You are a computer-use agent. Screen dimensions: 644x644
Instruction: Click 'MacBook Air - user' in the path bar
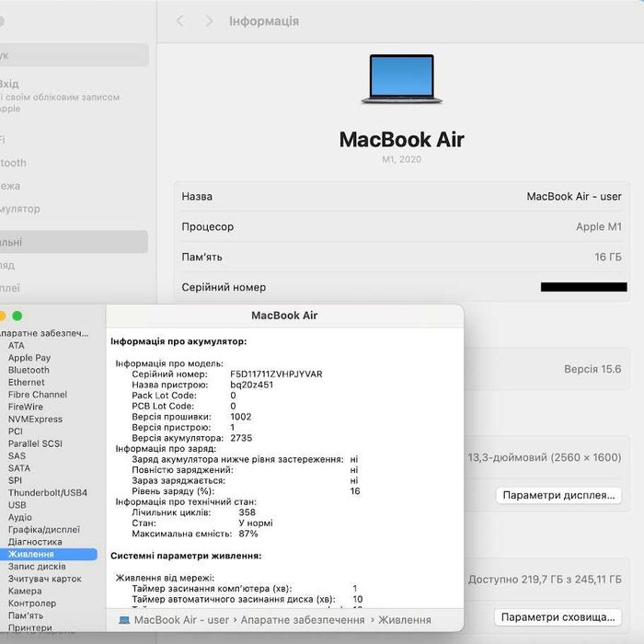(181, 620)
